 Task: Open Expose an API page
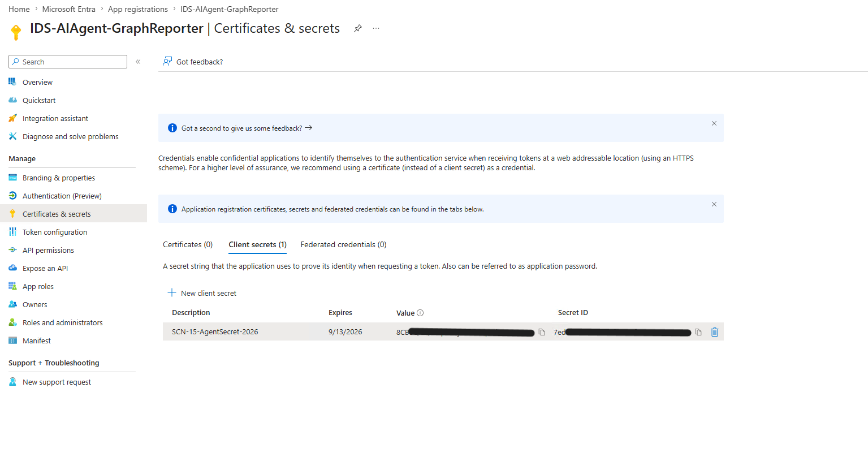(x=45, y=268)
